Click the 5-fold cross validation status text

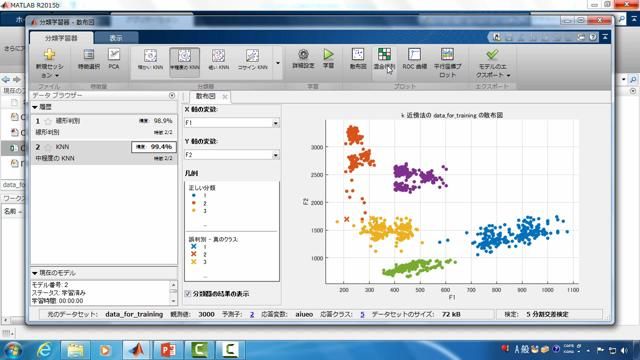coord(547,314)
